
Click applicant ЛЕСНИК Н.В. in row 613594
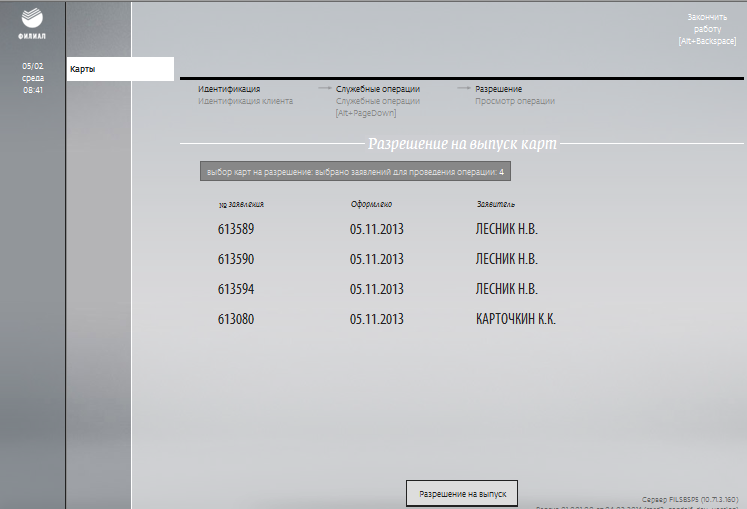pyautogui.click(x=506, y=289)
